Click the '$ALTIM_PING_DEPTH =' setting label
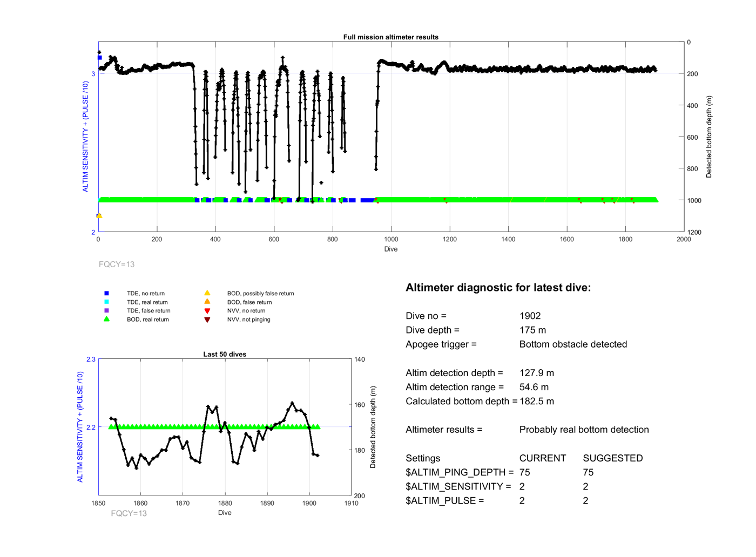The image size is (756, 557). [460, 472]
